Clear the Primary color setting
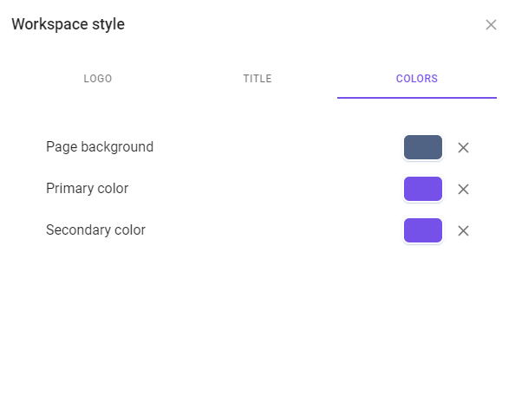The width and height of the screenshot is (515, 420). coord(463,190)
